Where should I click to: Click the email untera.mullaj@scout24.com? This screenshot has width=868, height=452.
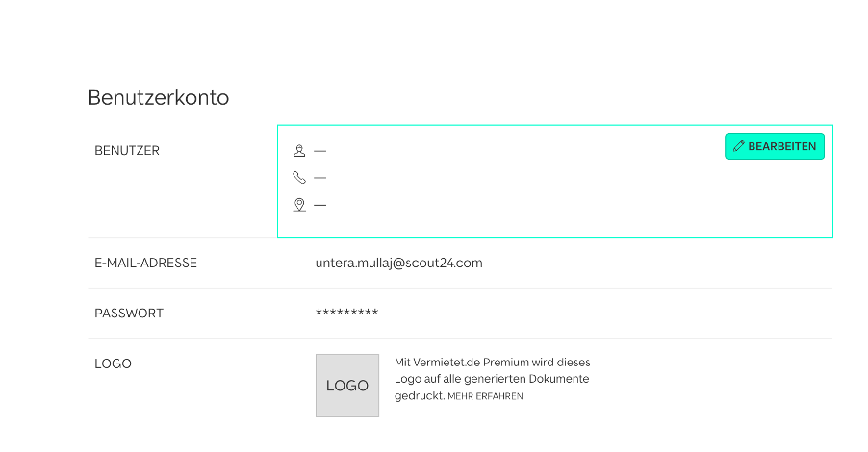pos(398,263)
